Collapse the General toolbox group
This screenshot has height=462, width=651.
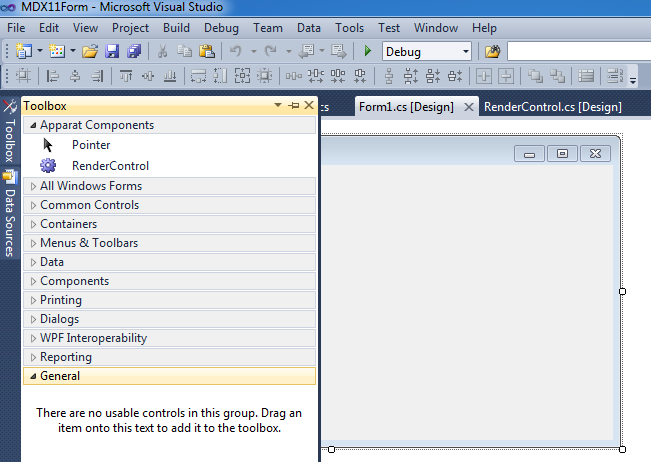(x=33, y=376)
